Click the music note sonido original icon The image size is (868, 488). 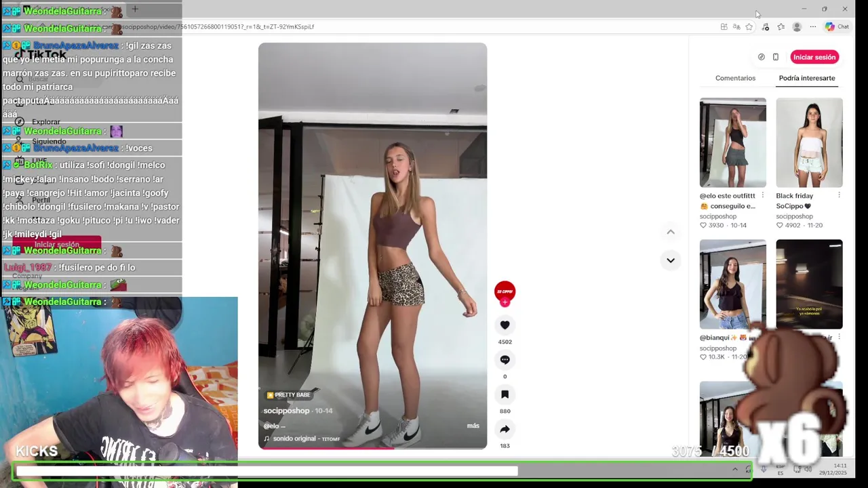(x=267, y=439)
